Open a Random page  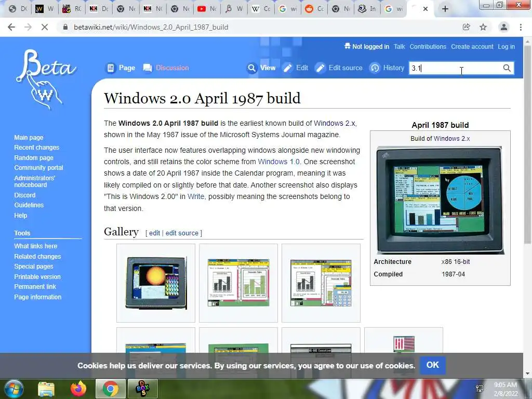click(x=34, y=157)
